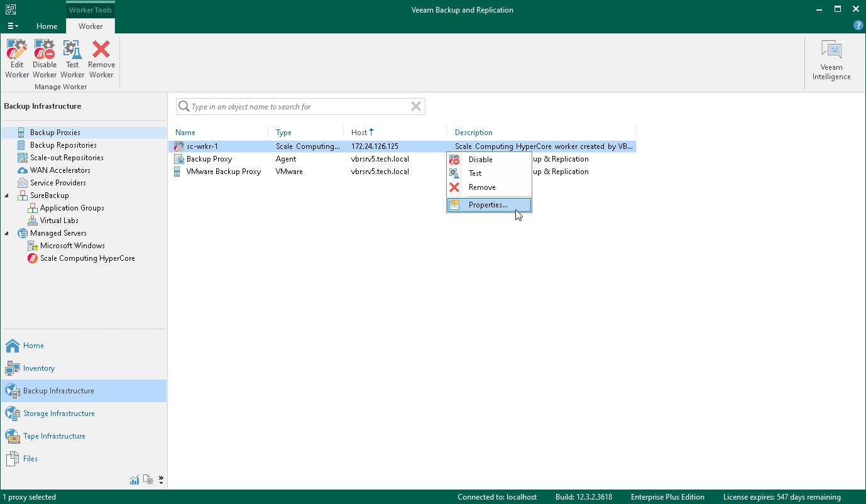This screenshot has height=504, width=866.
Task: Click the WAN Accelerators tree icon
Action: 22,170
